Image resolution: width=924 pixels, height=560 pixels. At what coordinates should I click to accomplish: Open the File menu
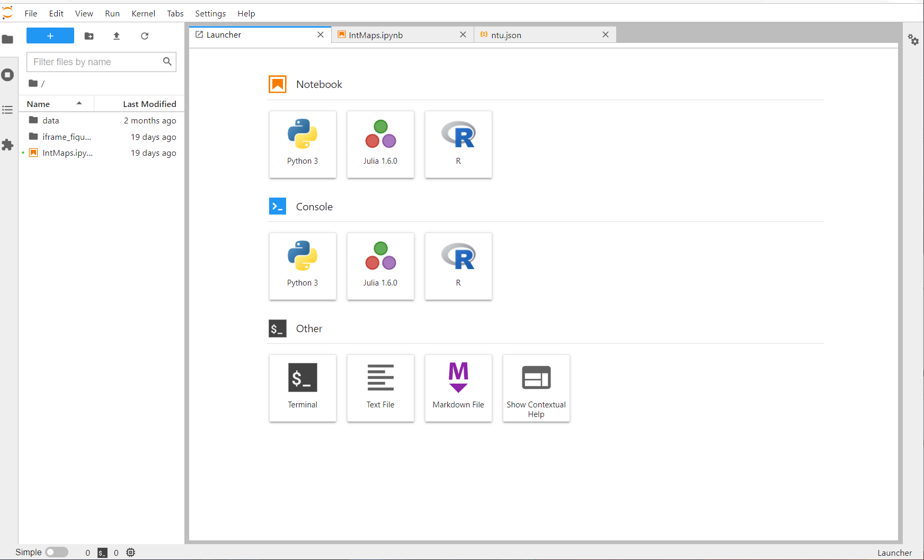31,13
